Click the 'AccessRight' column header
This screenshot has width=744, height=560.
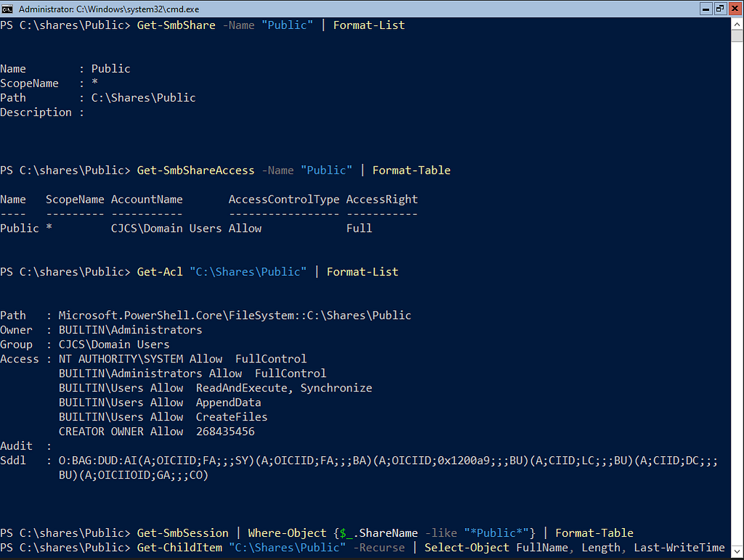382,199
